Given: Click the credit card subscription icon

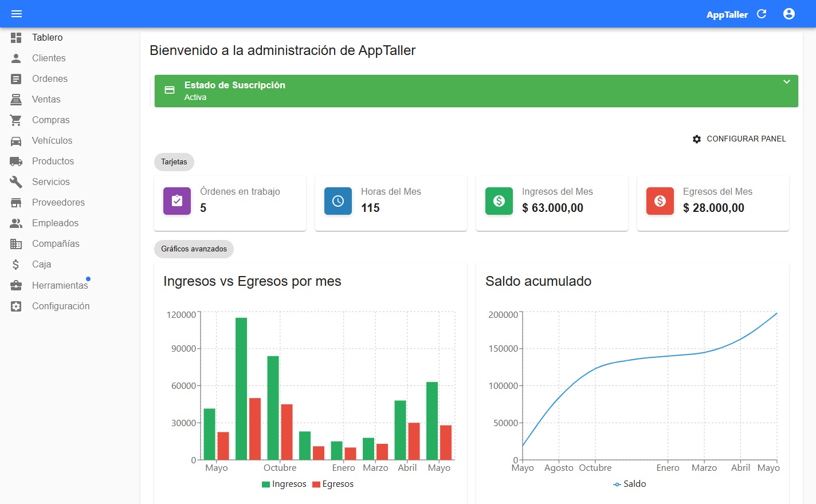Looking at the screenshot, I should (170, 90).
